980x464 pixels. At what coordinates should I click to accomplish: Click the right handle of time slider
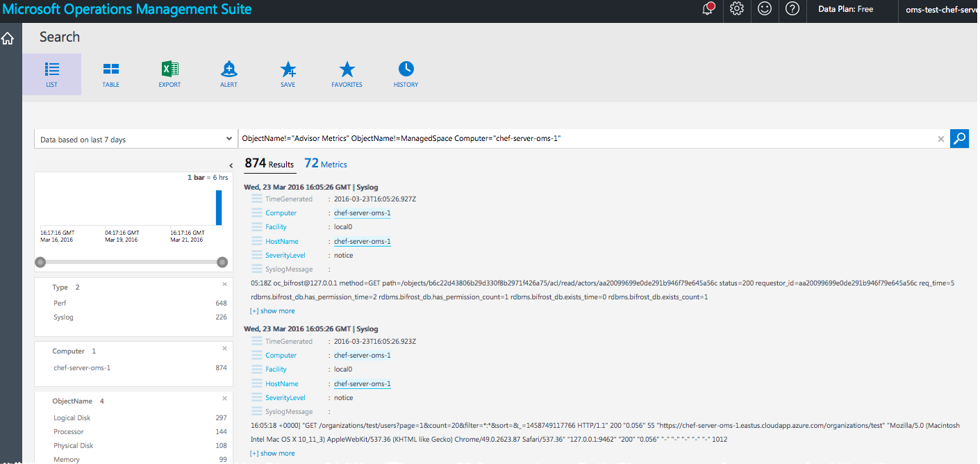point(222,262)
